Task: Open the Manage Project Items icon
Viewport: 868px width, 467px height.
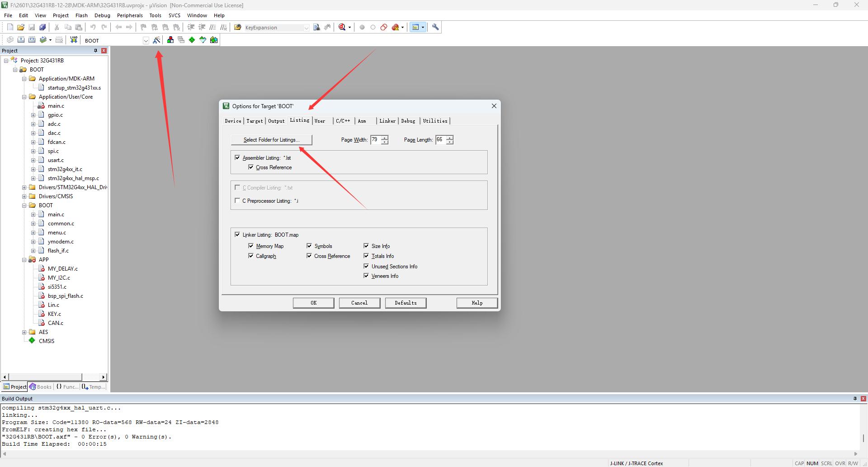Action: [170, 40]
